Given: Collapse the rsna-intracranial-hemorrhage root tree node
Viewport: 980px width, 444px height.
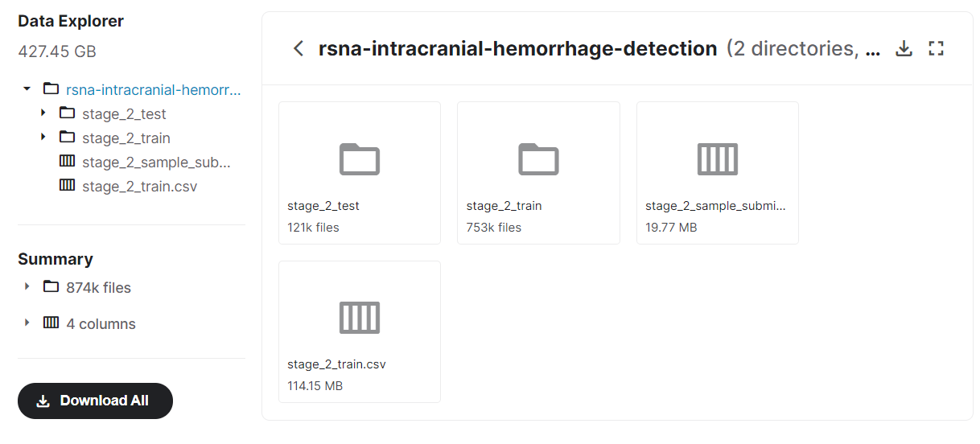Looking at the screenshot, I should [27, 88].
